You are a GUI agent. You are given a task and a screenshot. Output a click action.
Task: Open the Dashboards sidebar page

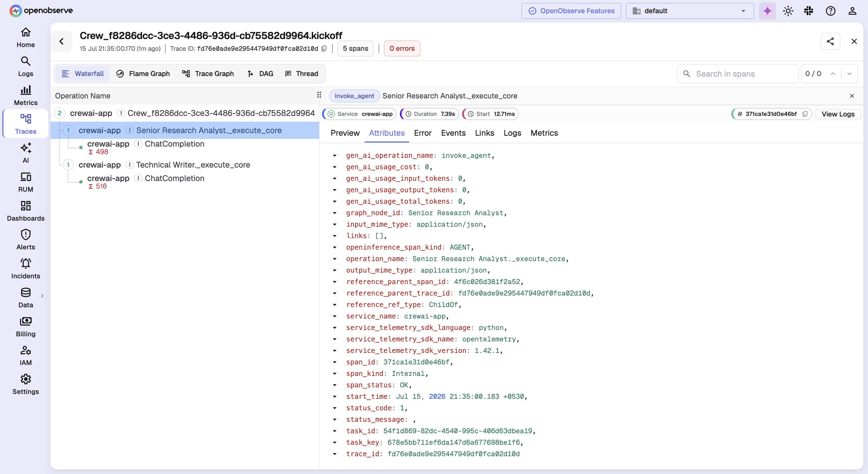click(x=26, y=211)
